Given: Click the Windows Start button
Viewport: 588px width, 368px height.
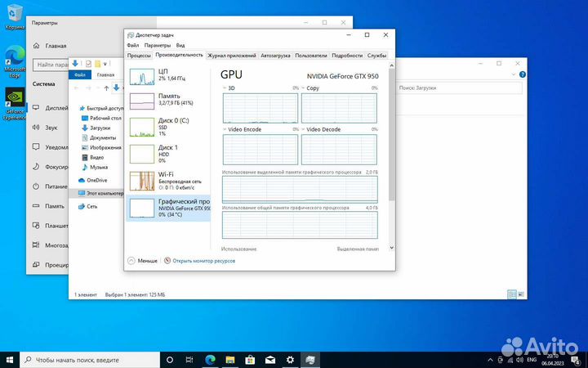Looking at the screenshot, I should [10, 360].
